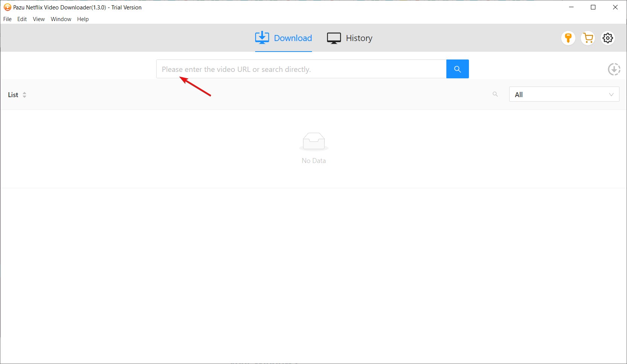The width and height of the screenshot is (627, 364).
Task: Minimize the Pazu window
Action: point(571,7)
